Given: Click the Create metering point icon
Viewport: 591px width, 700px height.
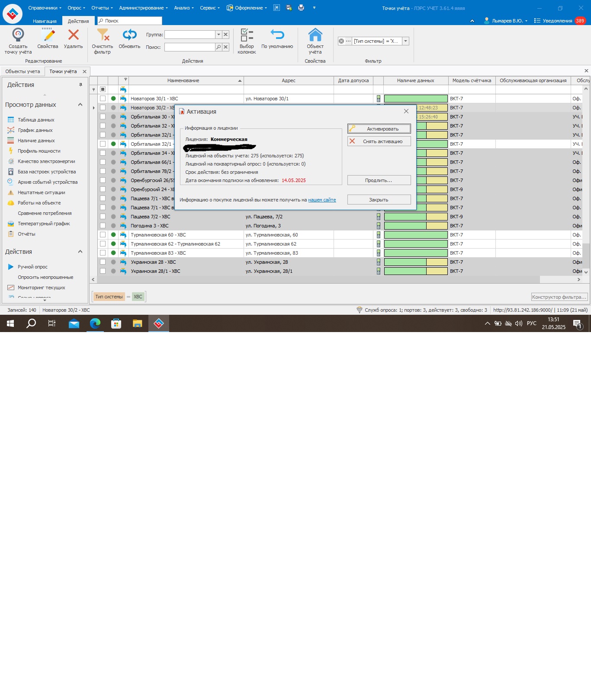Looking at the screenshot, I should pos(18,35).
